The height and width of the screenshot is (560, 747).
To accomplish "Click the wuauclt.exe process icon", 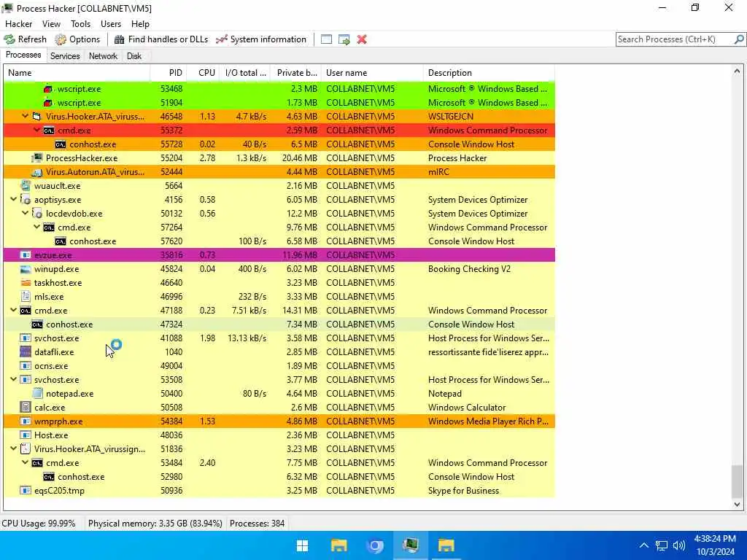I will point(26,186).
